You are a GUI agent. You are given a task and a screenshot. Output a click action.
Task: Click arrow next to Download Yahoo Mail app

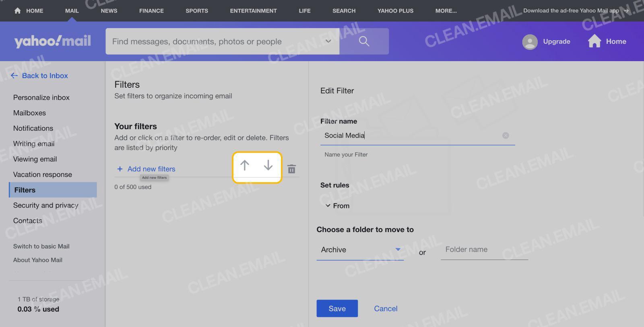[626, 11]
